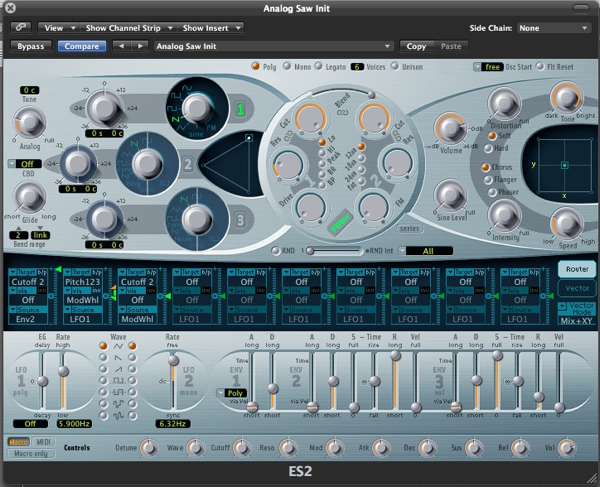Click the filter Drive knob
The width and height of the screenshot is (600, 487).
tap(311, 207)
